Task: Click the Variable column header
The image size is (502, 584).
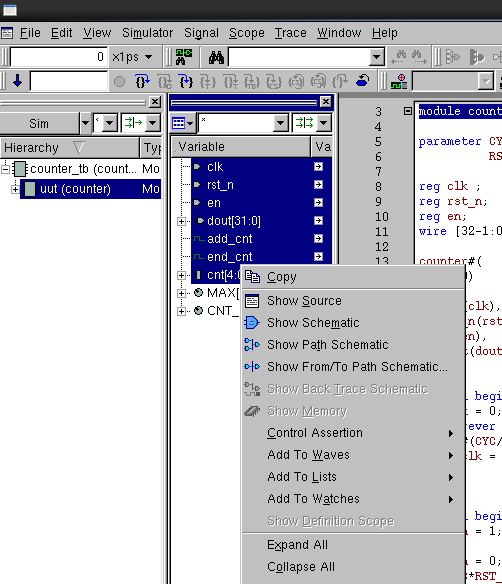Action: 241,147
